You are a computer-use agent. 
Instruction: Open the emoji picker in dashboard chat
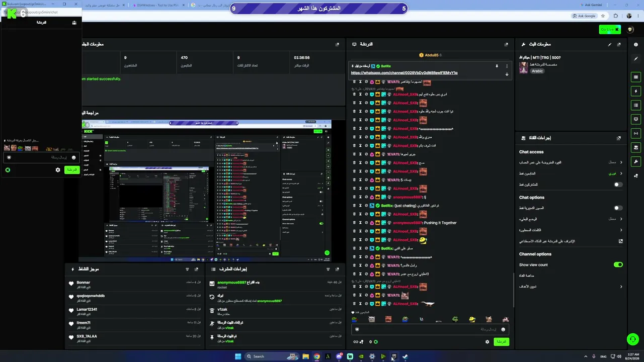pos(503,329)
